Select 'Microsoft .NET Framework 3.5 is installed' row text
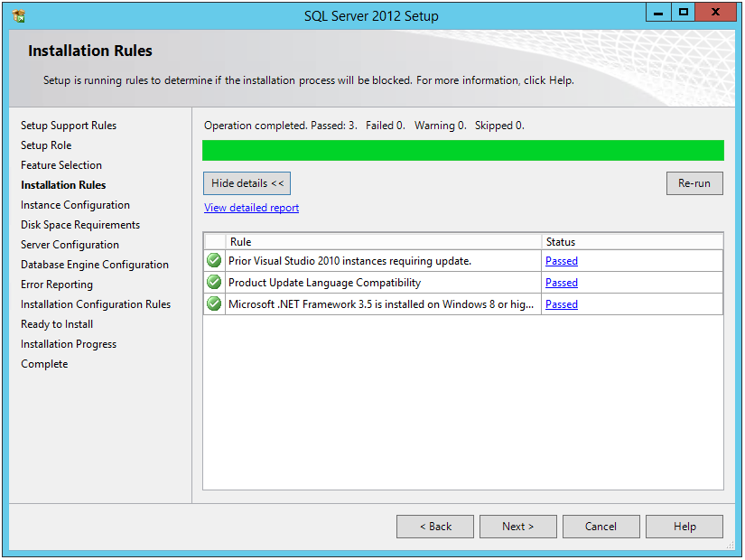 [x=380, y=304]
